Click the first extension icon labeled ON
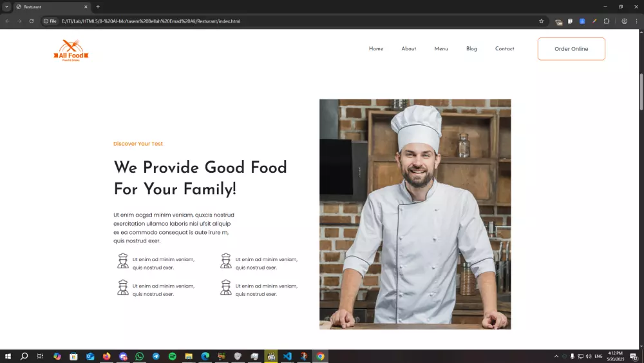The image size is (644, 363). (x=558, y=21)
